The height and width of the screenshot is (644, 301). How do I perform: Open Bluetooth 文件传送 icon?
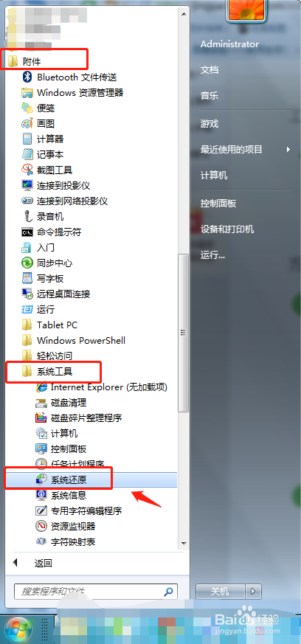(27, 77)
